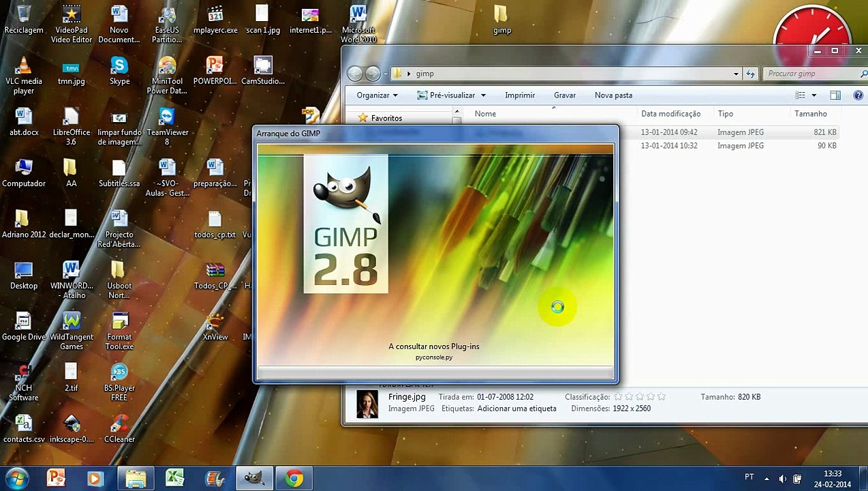Go back in Explorer window
868x491 pixels.
click(354, 74)
